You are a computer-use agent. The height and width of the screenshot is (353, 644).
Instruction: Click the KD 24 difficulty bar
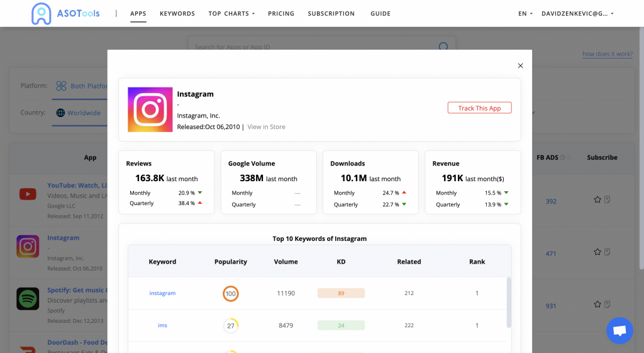[x=341, y=325]
